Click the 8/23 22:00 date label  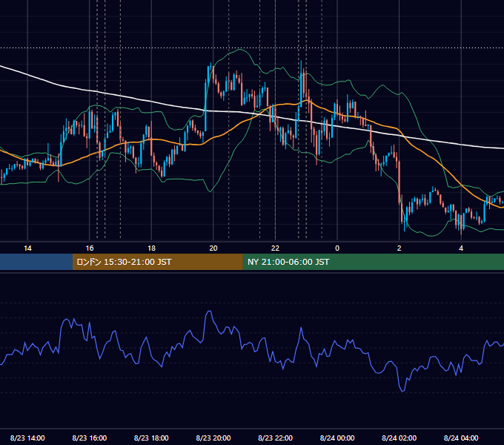click(276, 438)
